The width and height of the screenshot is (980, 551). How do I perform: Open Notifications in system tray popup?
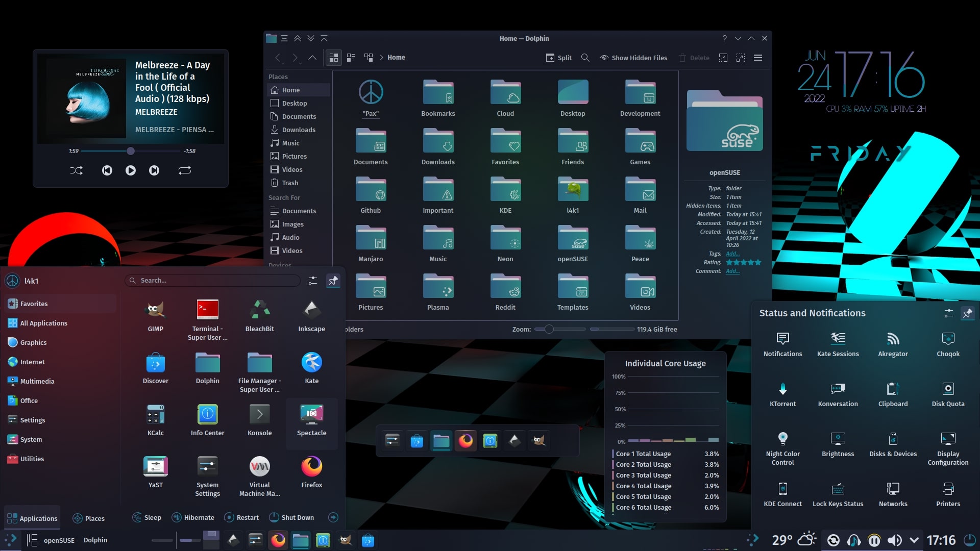783,344
